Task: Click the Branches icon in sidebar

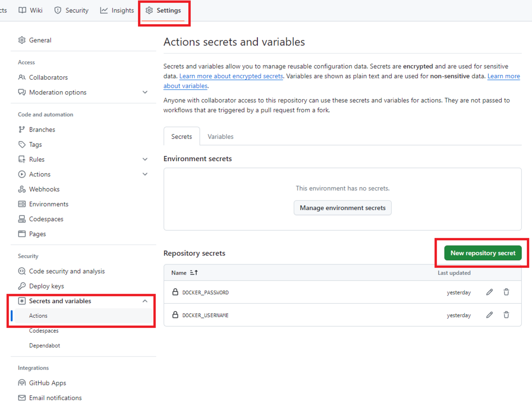Action: (22, 130)
